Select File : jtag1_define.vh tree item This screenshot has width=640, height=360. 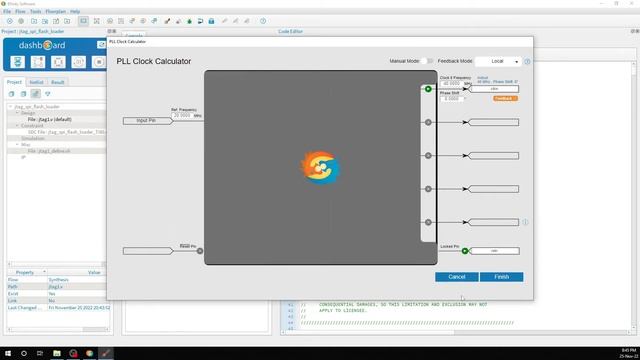[49, 151]
